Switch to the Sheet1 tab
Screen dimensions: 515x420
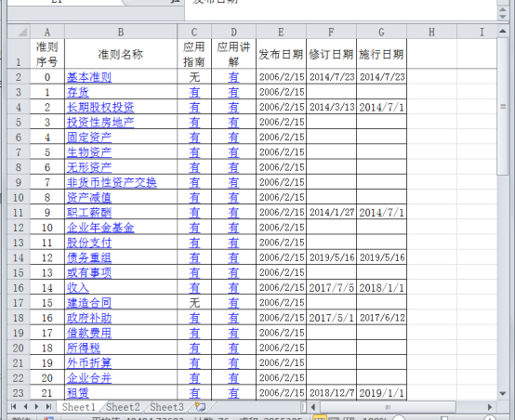point(78,407)
